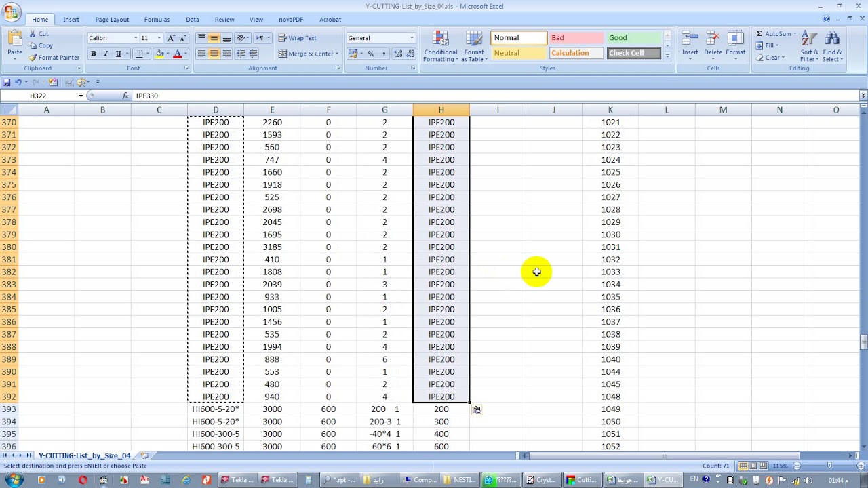Toggle Top Align

[201, 38]
